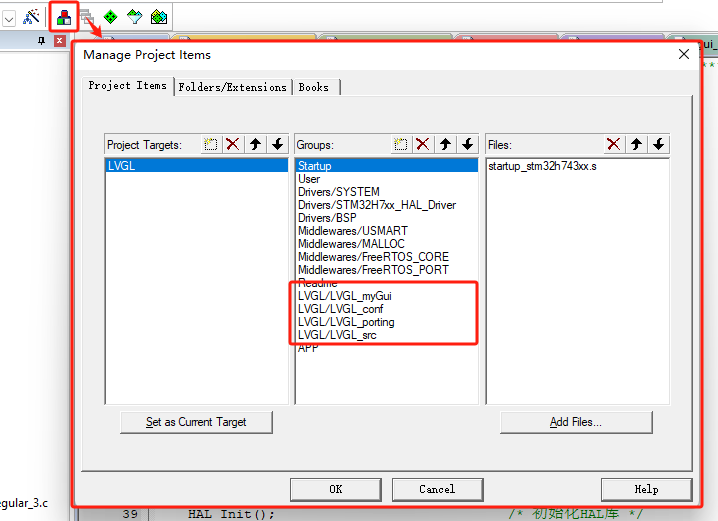Move Project Target down
This screenshot has width=718, height=521.
277,145
